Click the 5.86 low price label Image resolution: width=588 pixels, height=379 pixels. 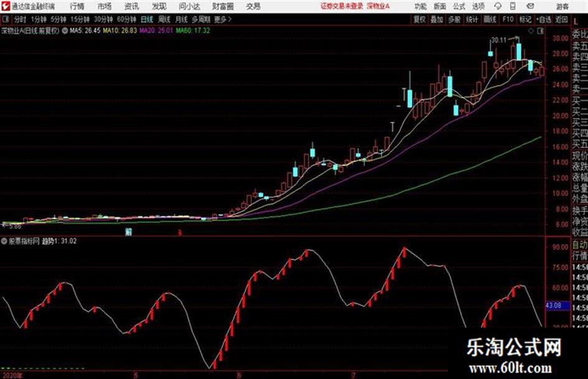[16, 227]
